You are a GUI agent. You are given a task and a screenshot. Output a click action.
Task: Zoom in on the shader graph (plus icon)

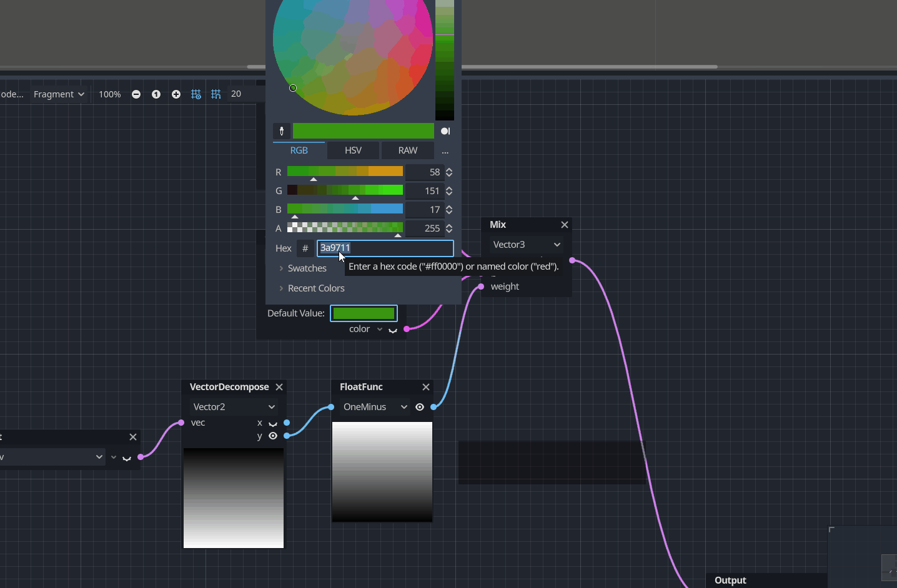176,94
